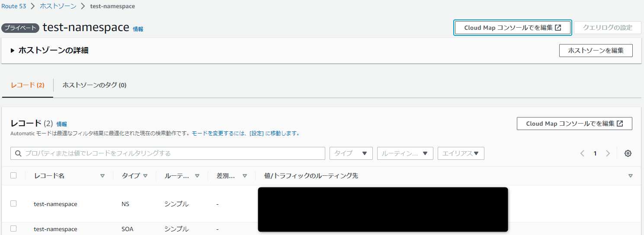Click the external-link icon on top Cloud Map button
Screen dimensions: 644x235
[x=558, y=28]
